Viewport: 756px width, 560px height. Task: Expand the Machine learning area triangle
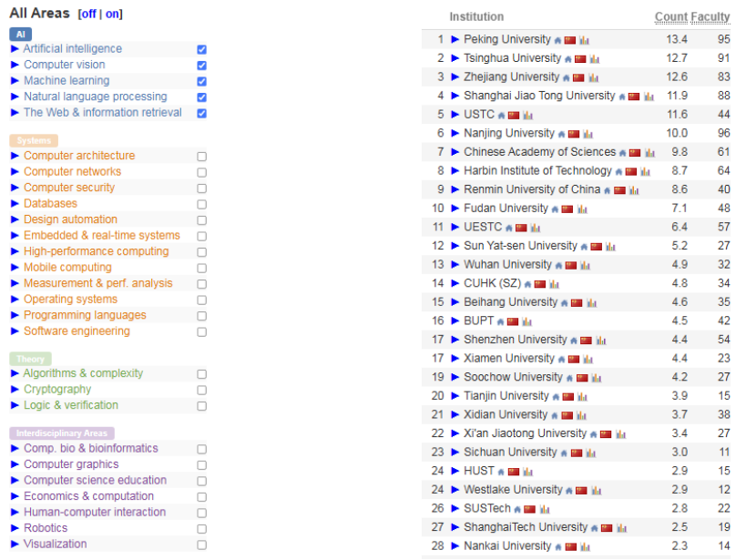pos(15,81)
